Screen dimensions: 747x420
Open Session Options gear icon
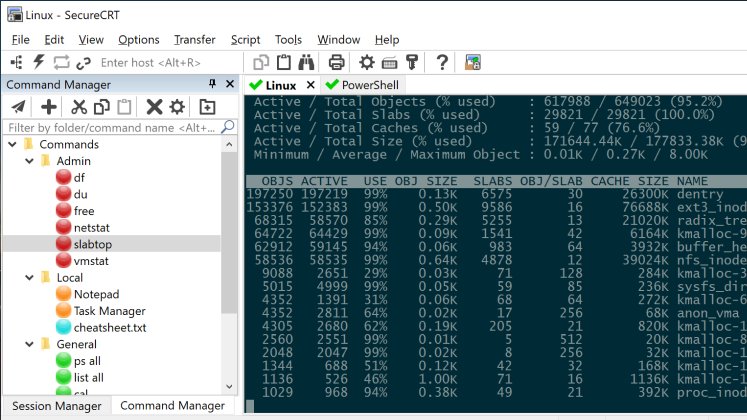(367, 62)
